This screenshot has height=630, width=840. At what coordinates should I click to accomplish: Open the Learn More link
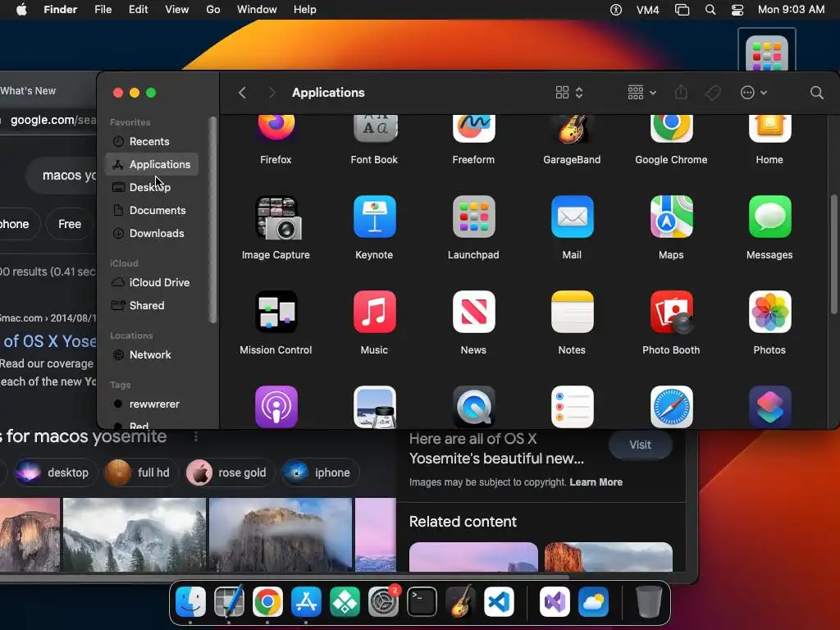click(x=596, y=482)
